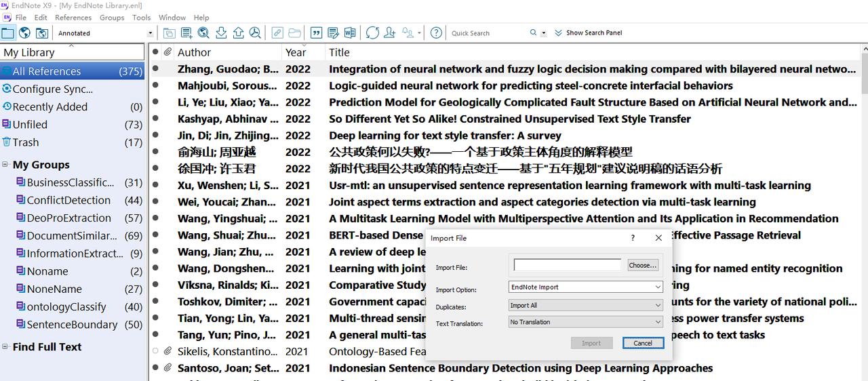The image size is (868, 381).
Task: Open the Trash group
Action: click(26, 142)
